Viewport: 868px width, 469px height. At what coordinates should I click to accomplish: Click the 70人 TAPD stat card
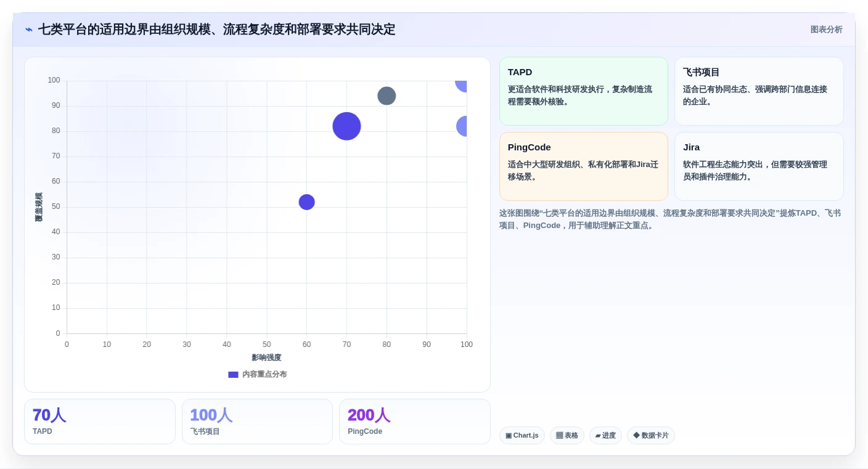pos(100,422)
